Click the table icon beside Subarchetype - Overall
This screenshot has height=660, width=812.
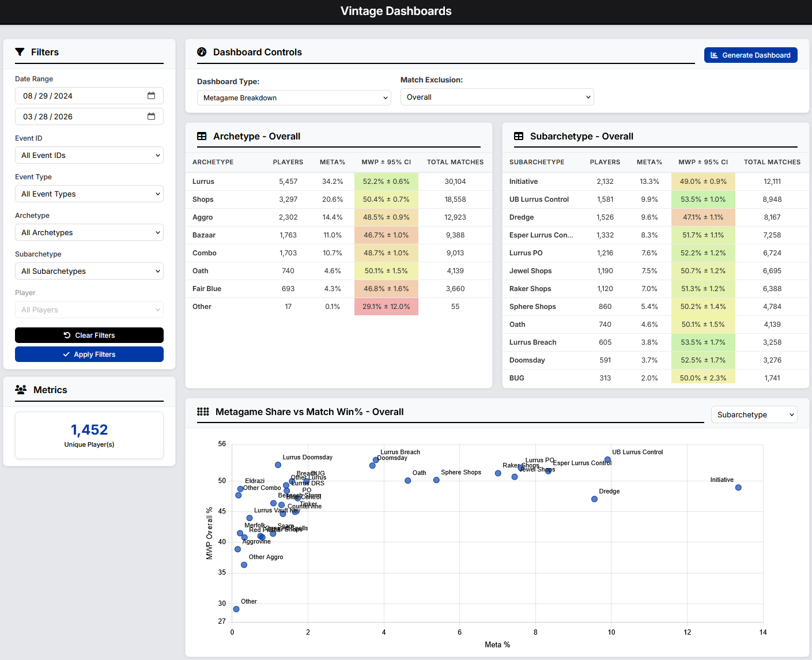point(519,136)
